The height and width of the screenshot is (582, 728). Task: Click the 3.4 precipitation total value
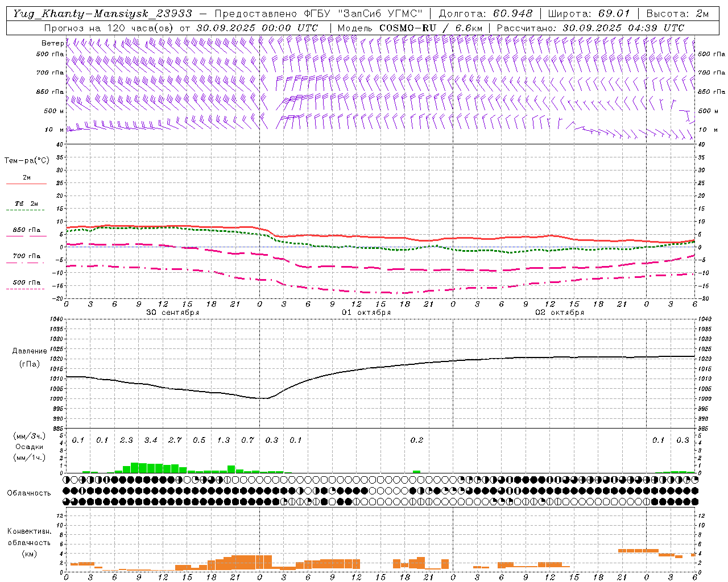click(151, 440)
